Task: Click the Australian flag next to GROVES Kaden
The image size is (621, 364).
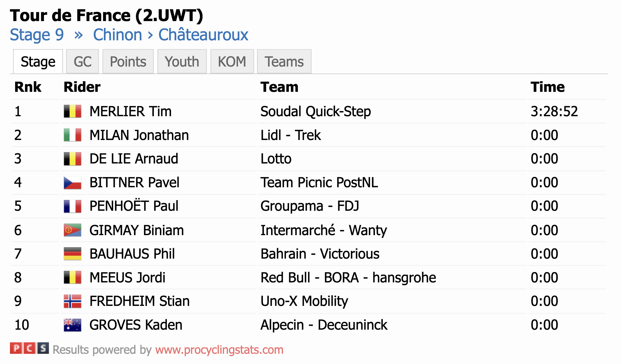Action: [73, 325]
